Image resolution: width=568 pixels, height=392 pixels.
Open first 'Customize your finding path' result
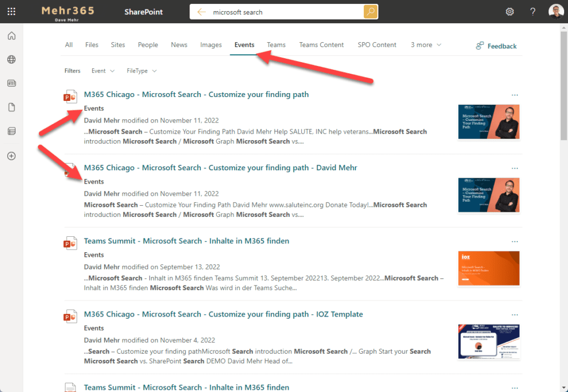196,94
